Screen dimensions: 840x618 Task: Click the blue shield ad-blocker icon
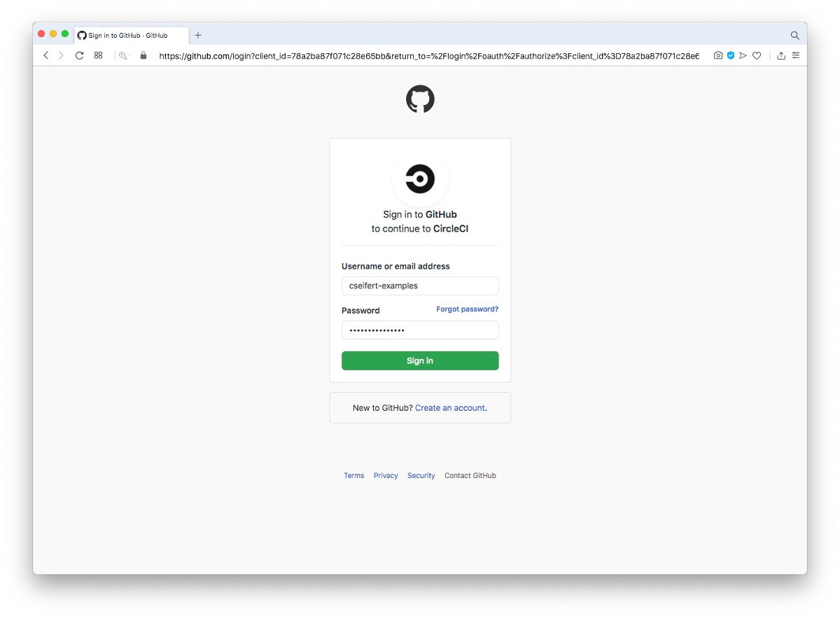(731, 55)
